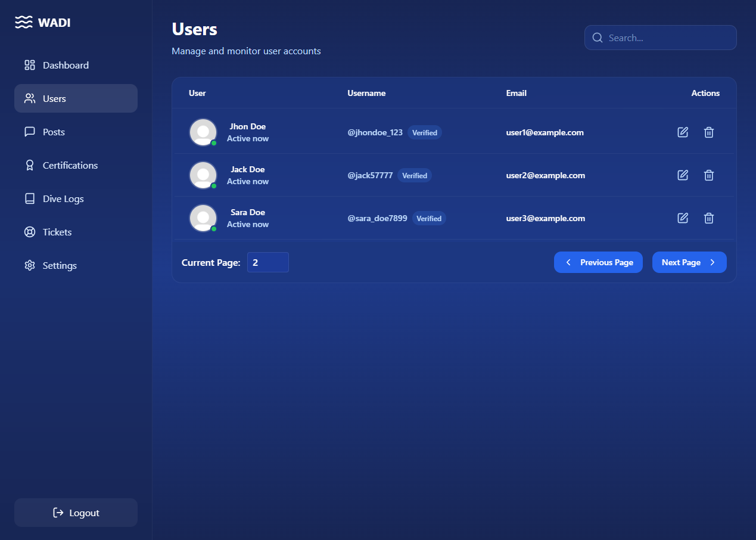
Task: Click the edit icon for Jack Doe
Action: click(x=683, y=175)
